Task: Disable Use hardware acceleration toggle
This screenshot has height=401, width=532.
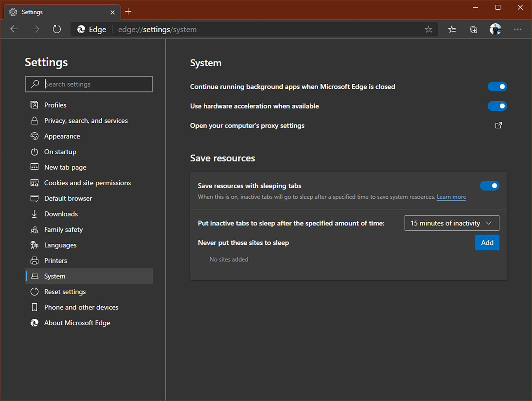Action: 497,106
